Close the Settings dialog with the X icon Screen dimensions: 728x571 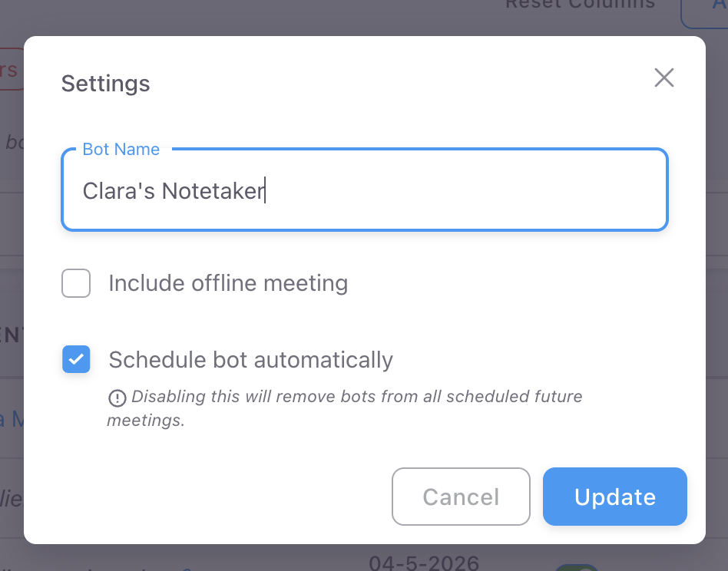[664, 78]
